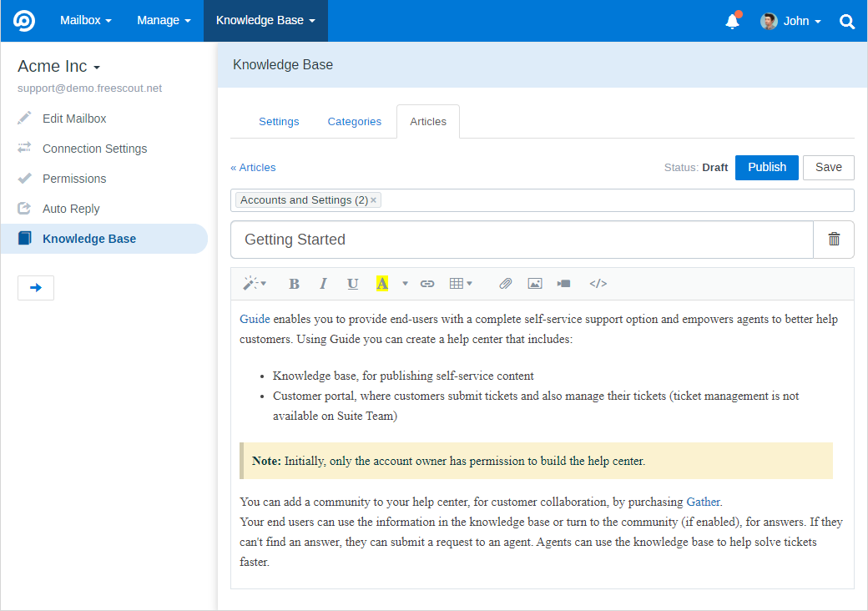Expand the Knowledge Base menu in the top bar
Screen dimensions: 868x611
(265, 21)
